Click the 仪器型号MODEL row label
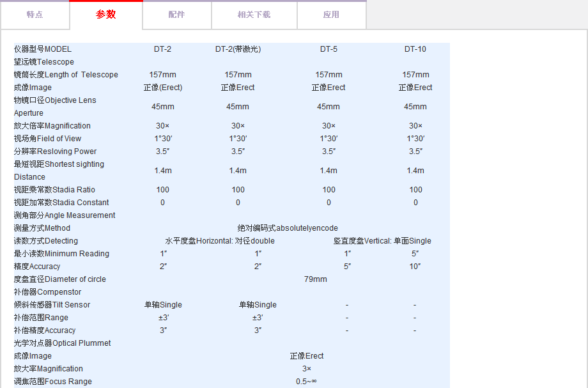Image resolution: width=588 pixels, height=388 pixels. tap(43, 49)
